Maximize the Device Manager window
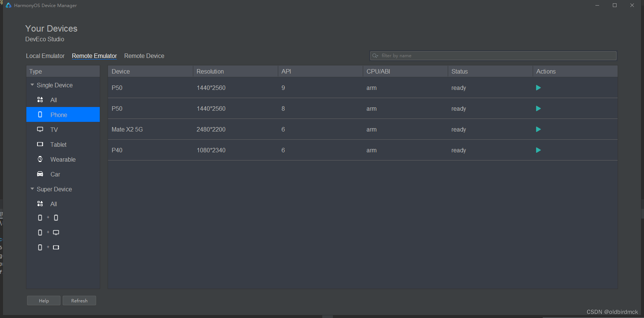644x318 pixels. click(615, 5)
